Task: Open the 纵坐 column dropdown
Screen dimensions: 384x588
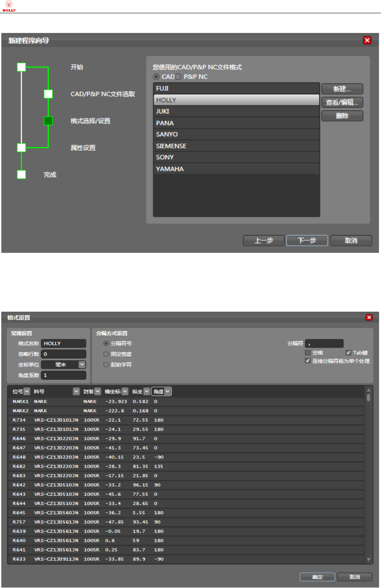Action: (146, 391)
